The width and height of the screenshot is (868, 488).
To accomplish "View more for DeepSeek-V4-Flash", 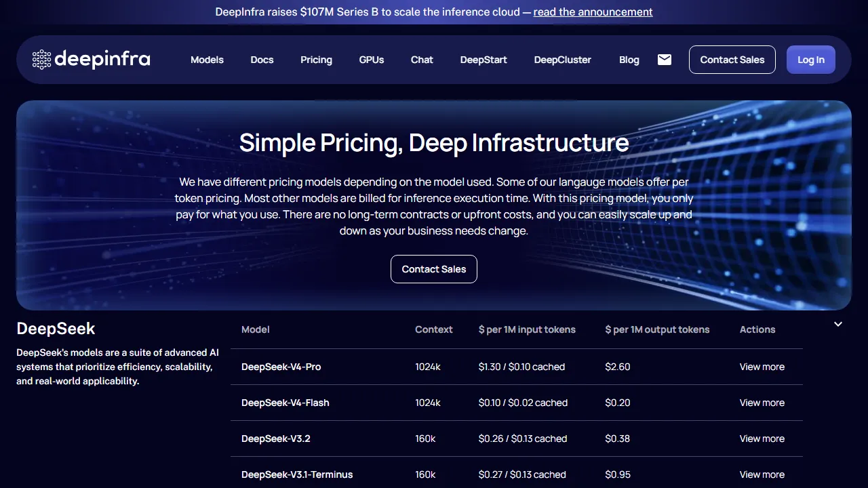I will [762, 403].
